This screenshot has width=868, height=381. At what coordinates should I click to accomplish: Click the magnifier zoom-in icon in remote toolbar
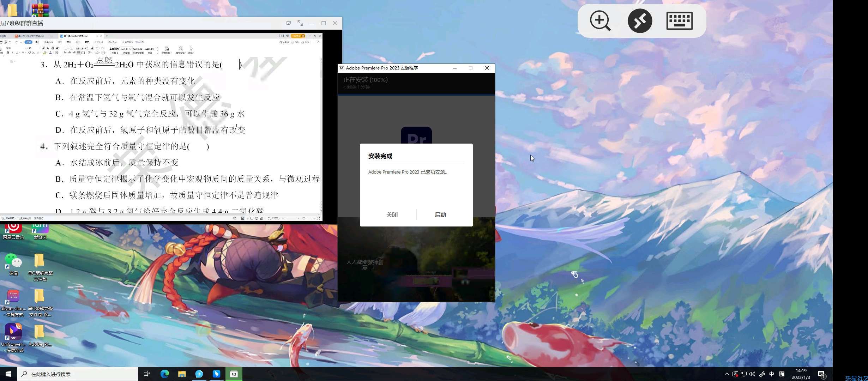click(600, 20)
